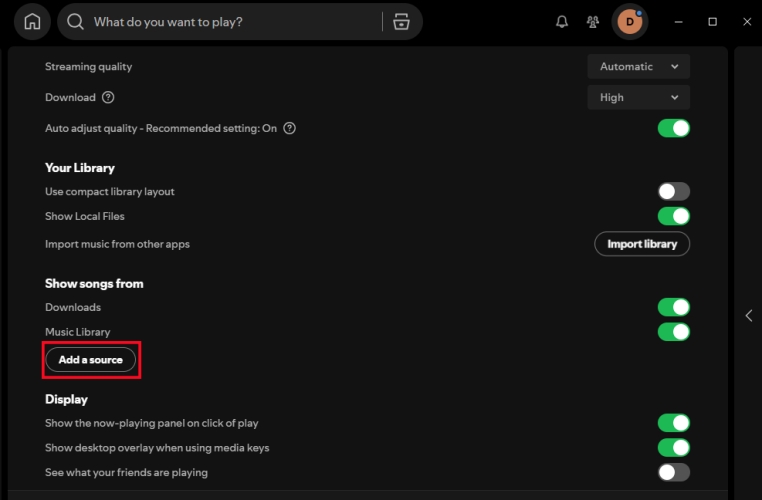
Task: Click the Your Library heading
Action: pos(80,168)
